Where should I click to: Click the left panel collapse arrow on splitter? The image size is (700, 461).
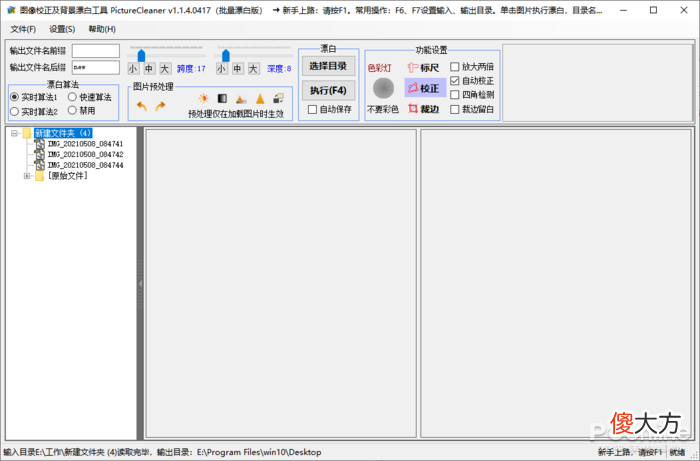pyautogui.click(x=140, y=283)
